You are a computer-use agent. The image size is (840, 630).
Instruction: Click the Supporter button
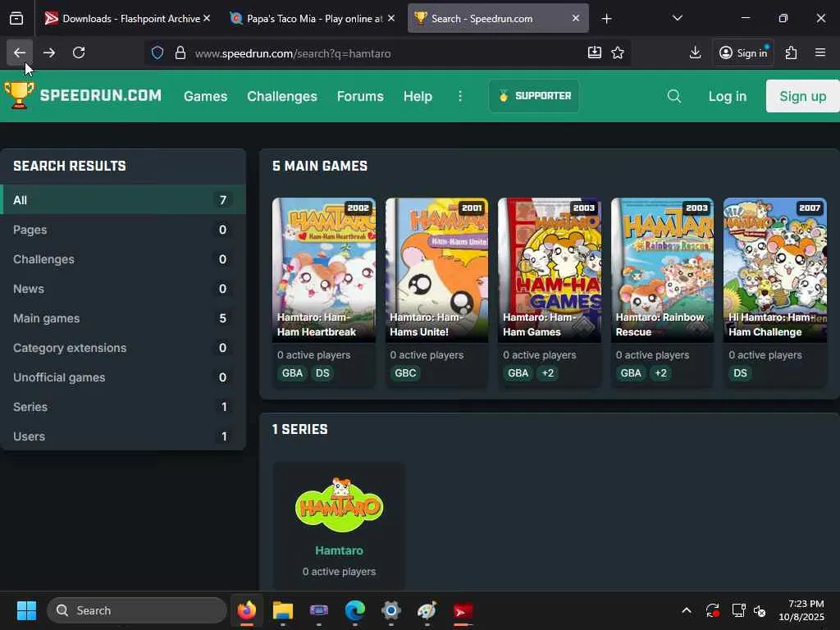533,96
